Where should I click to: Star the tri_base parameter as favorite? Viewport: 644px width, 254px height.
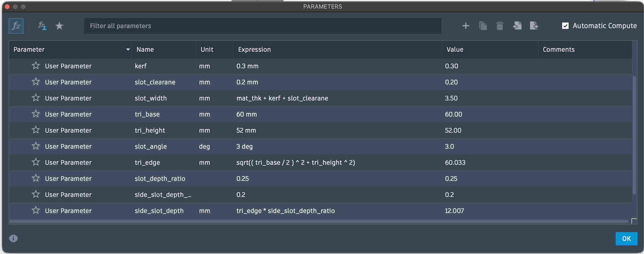pos(36,114)
